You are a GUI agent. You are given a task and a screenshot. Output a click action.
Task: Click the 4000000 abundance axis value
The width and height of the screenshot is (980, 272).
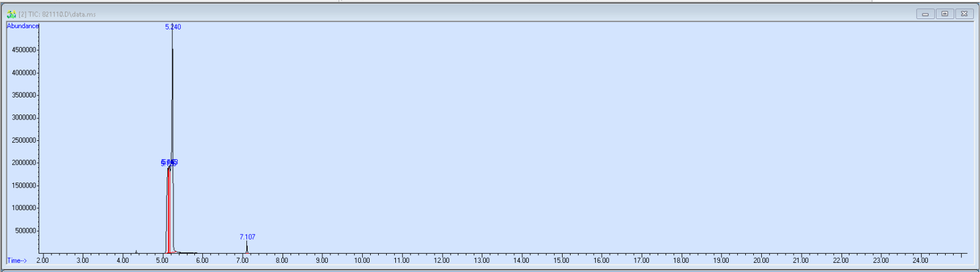click(x=24, y=72)
